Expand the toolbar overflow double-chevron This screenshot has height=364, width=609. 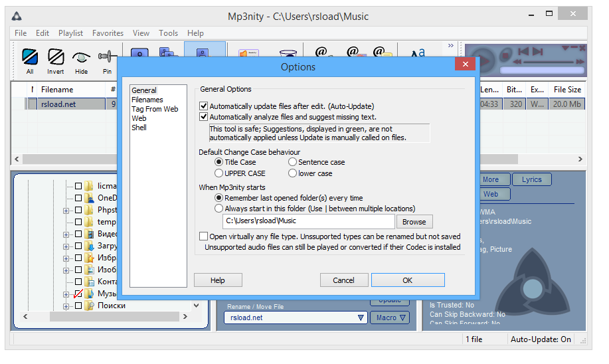tap(450, 45)
